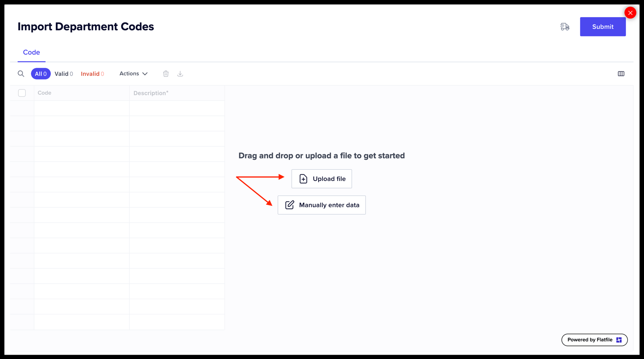
Task: Click the pencil icon in Manually enter data
Action: coord(289,205)
